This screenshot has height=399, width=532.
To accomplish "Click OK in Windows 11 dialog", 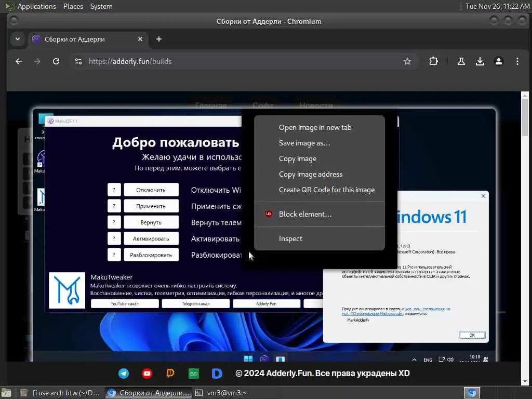I will pyautogui.click(x=472, y=335).
